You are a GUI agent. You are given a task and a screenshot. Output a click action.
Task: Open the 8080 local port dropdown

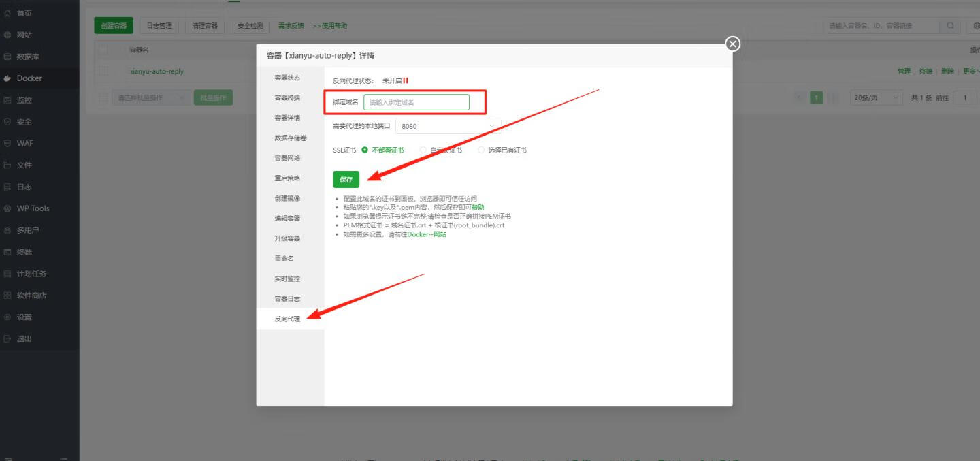tap(448, 126)
